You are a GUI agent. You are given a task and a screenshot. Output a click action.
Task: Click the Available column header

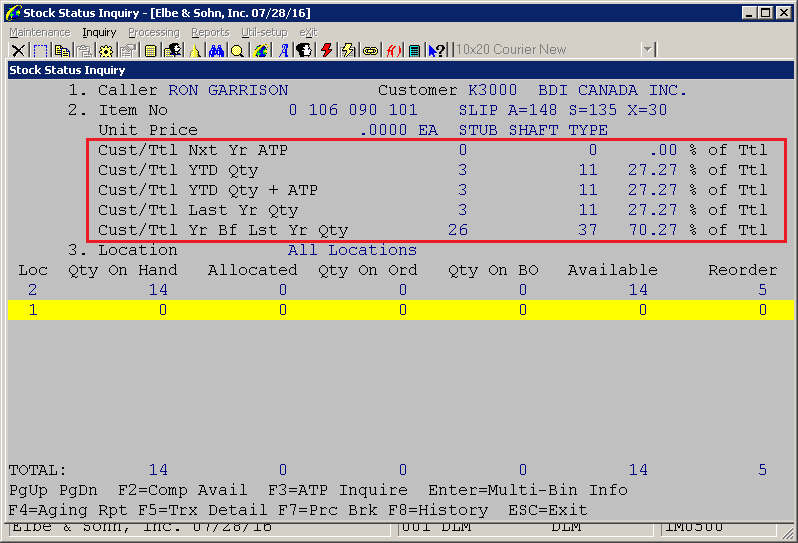(612, 270)
